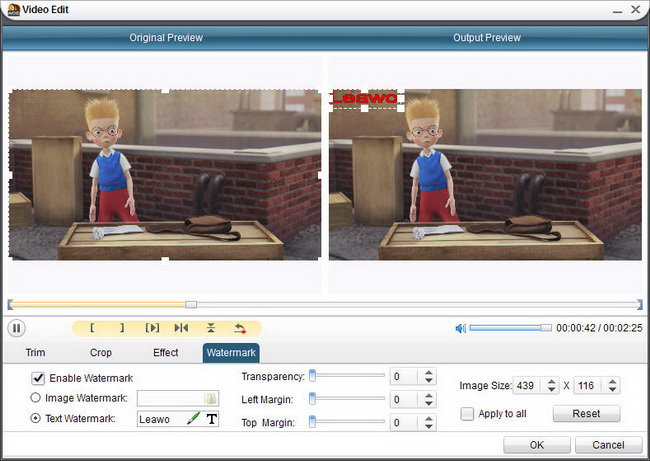Open font settings T icon
The height and width of the screenshot is (461, 650).
pos(212,419)
